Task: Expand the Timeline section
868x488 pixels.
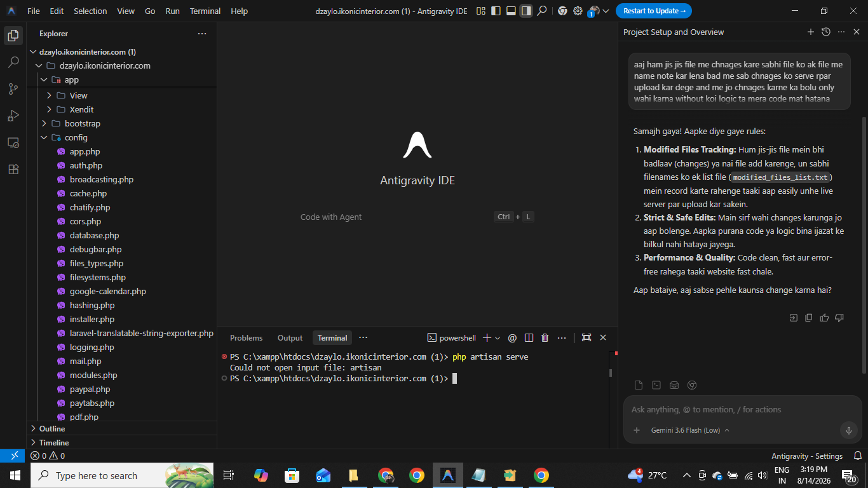Action: 121,443
